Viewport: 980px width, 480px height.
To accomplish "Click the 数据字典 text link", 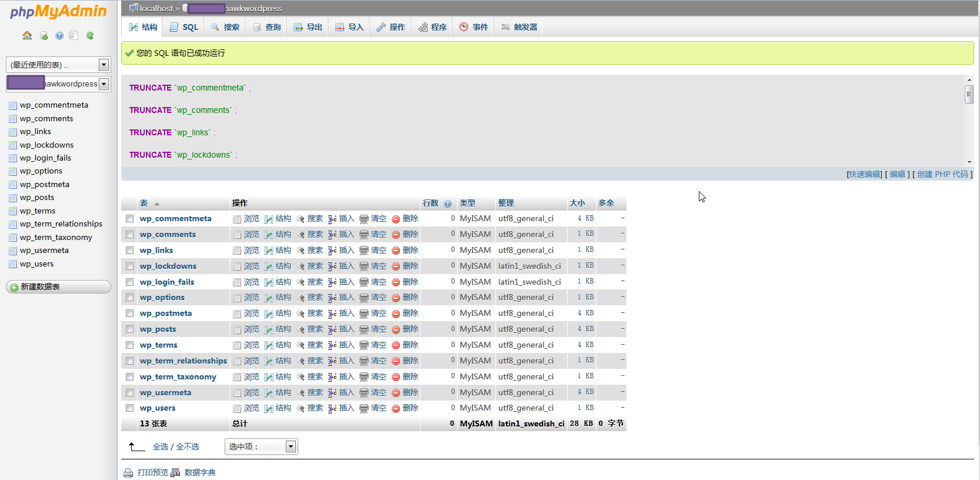I will pos(200,473).
